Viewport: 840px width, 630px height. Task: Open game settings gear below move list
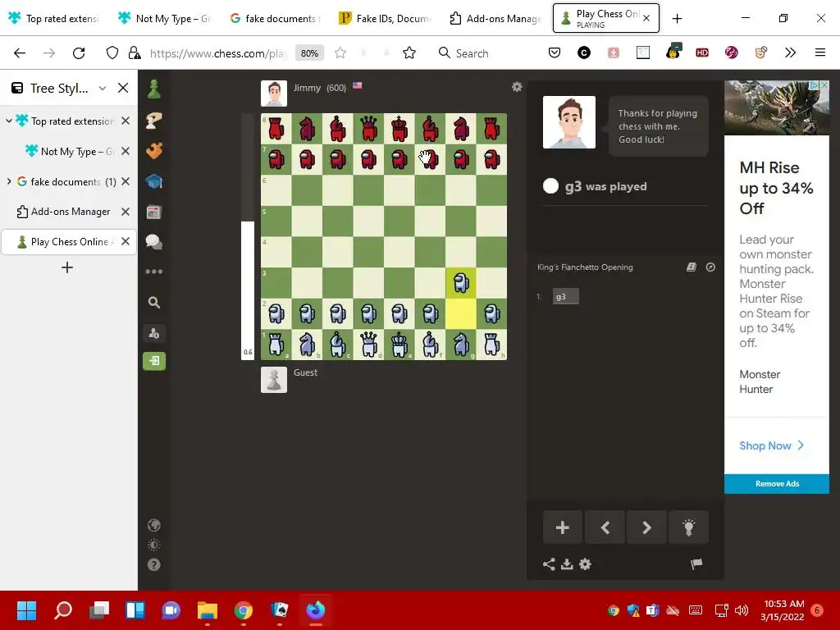585,564
